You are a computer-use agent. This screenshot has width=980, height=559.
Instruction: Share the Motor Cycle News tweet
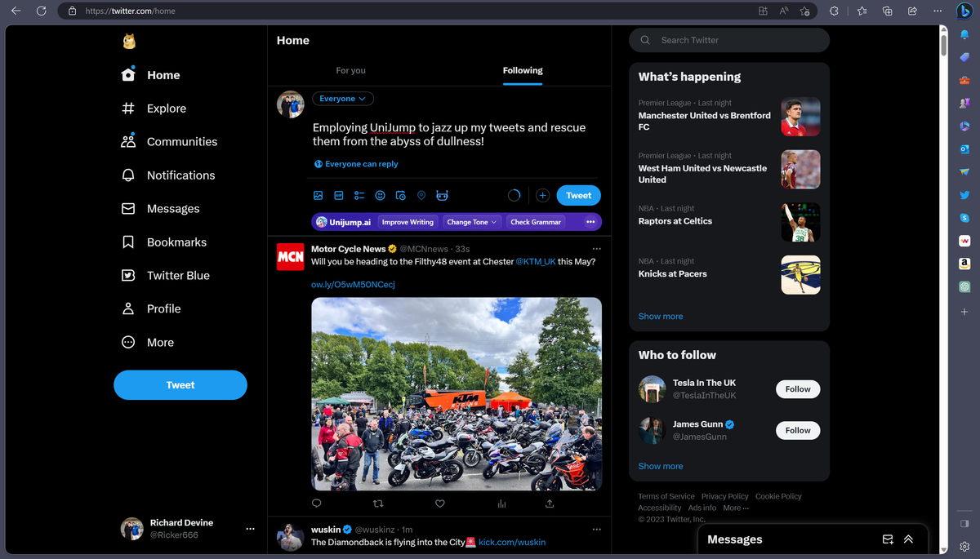550,504
